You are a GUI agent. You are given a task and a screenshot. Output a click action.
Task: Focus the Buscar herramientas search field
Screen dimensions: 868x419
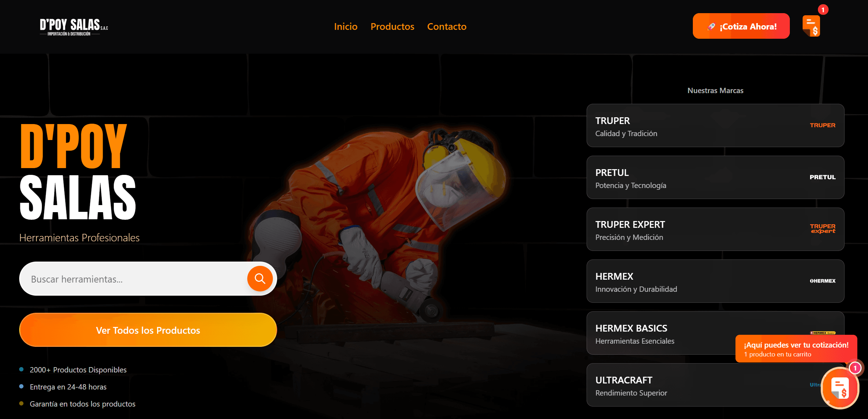tap(133, 279)
